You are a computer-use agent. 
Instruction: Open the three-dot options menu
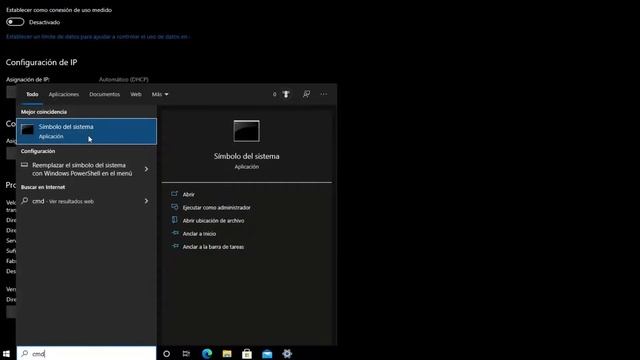pyautogui.click(x=324, y=94)
